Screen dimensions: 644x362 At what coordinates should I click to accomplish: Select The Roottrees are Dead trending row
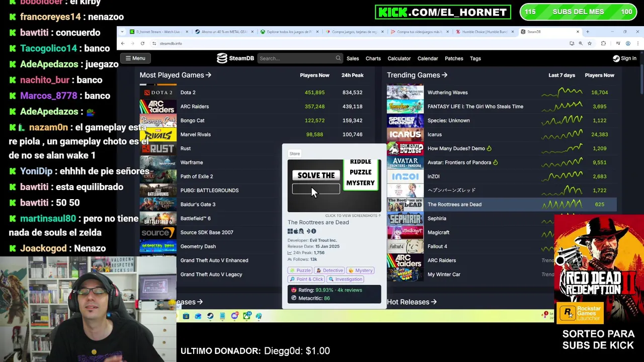point(502,205)
